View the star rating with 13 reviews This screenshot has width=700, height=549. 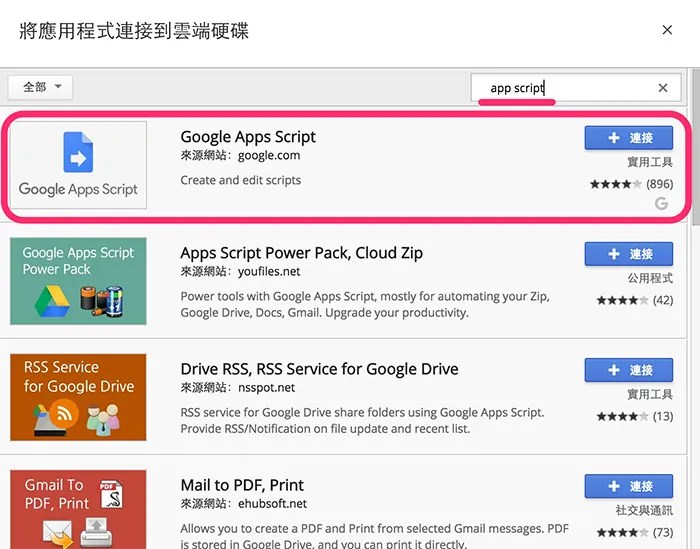tap(622, 416)
